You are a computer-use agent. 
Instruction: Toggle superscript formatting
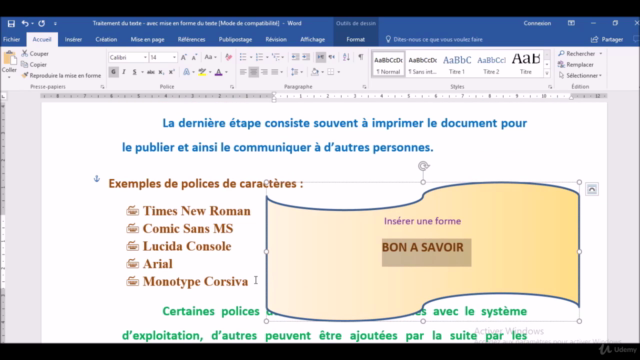click(171, 72)
